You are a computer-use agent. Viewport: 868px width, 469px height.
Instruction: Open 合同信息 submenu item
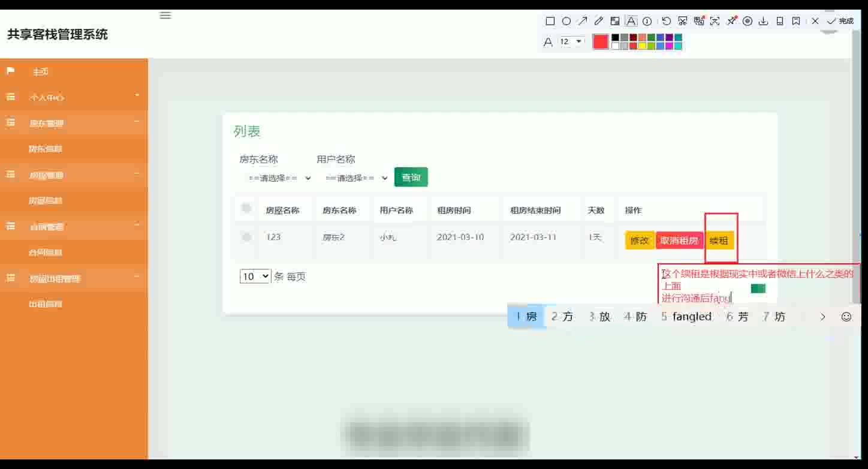[46, 252]
